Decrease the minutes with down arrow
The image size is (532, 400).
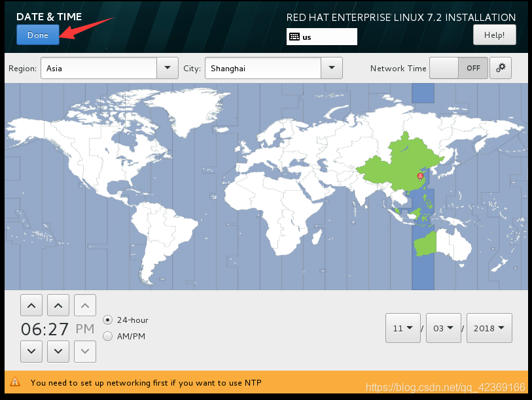pyautogui.click(x=58, y=352)
